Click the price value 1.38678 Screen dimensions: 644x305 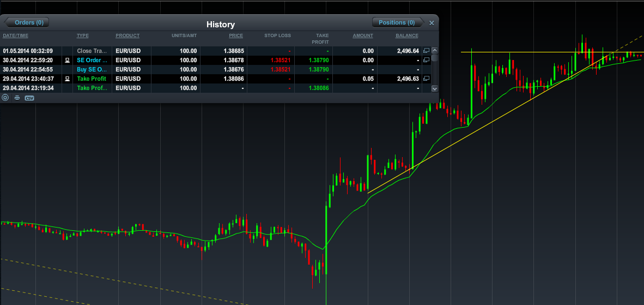click(234, 60)
